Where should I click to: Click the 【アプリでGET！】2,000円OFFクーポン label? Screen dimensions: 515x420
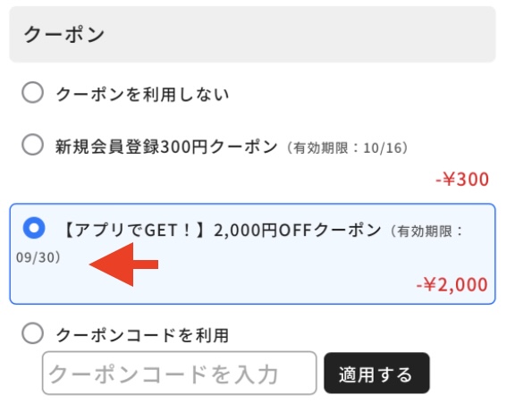tap(222, 231)
